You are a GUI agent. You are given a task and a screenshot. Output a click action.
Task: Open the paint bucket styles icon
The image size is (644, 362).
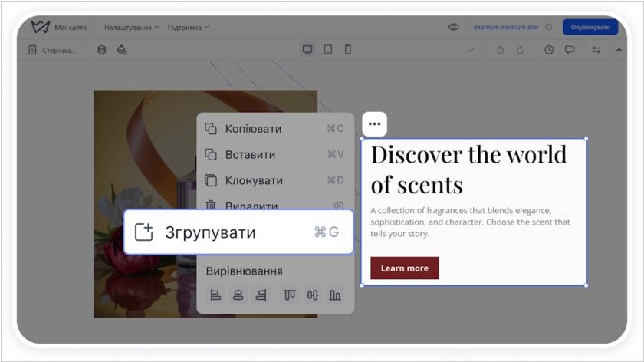[121, 50]
